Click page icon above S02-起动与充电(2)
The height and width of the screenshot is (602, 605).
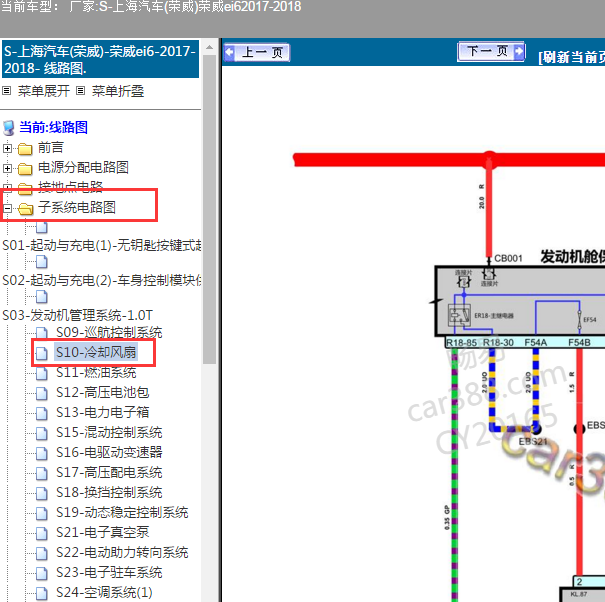click(x=42, y=262)
